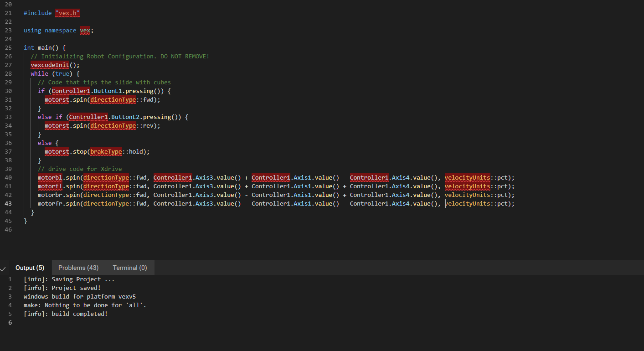This screenshot has width=644, height=351.
Task: Open the Terminal (0) tab
Action: click(130, 268)
